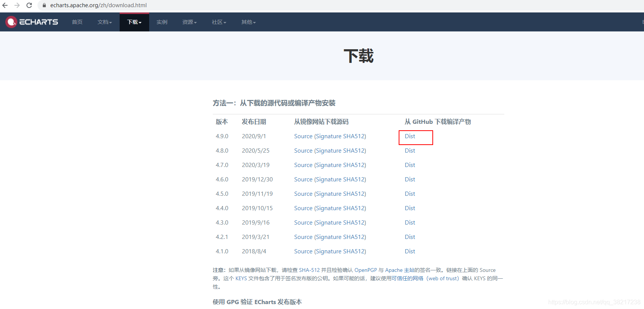Click the Source link for version 4.9.0

(303, 136)
